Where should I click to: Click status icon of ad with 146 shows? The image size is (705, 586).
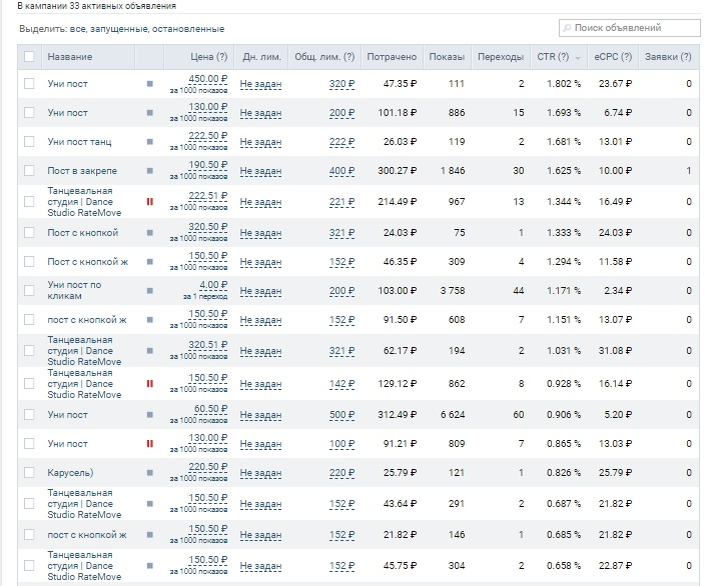pyautogui.click(x=150, y=535)
